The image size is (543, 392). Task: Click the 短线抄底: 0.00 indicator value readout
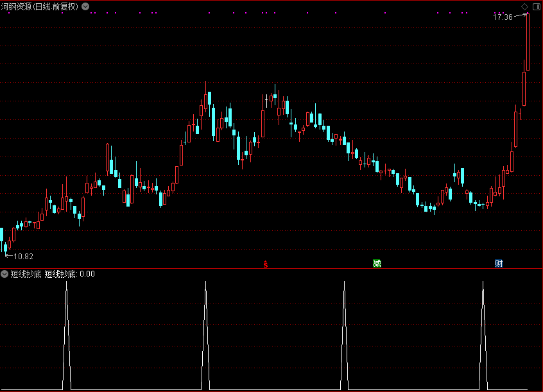(70, 274)
